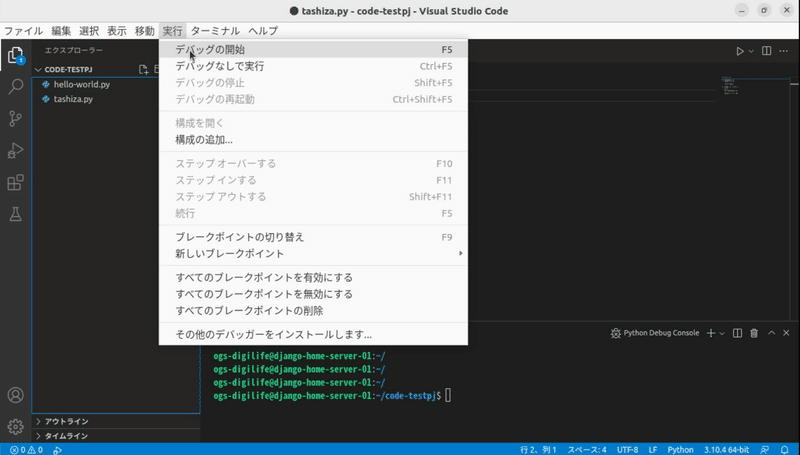This screenshot has height=455, width=800.
Task: Maximize the panel with the chevron up
Action: click(771, 333)
